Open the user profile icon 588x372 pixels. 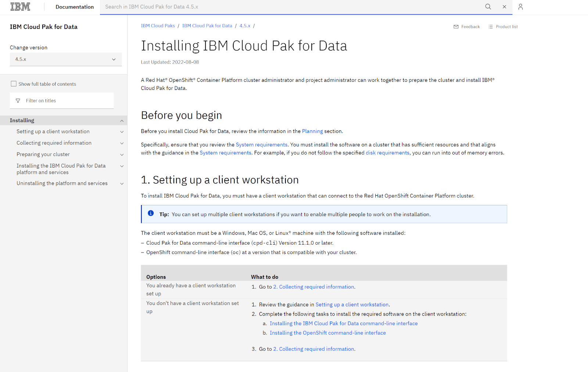[x=520, y=7]
